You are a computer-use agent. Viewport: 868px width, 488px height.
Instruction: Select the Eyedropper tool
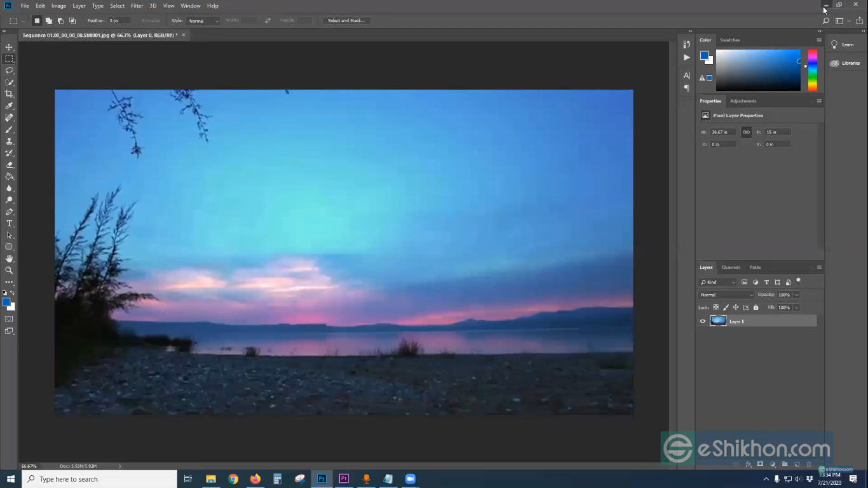click(x=9, y=105)
